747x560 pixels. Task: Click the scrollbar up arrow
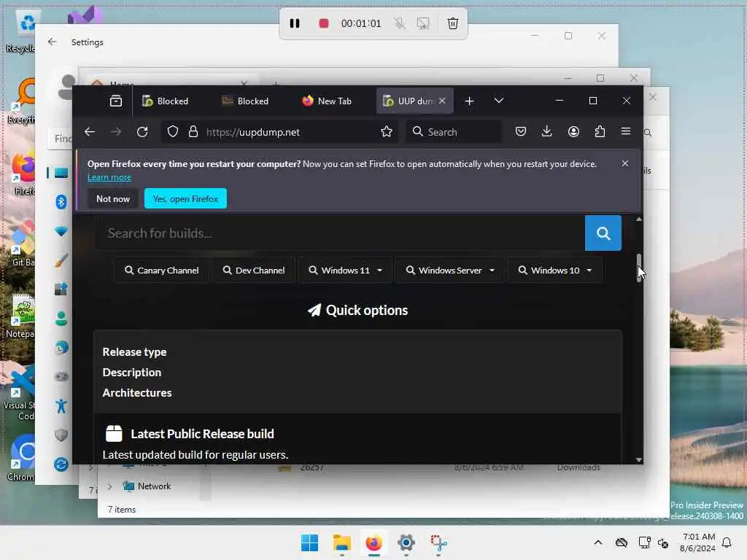639,219
